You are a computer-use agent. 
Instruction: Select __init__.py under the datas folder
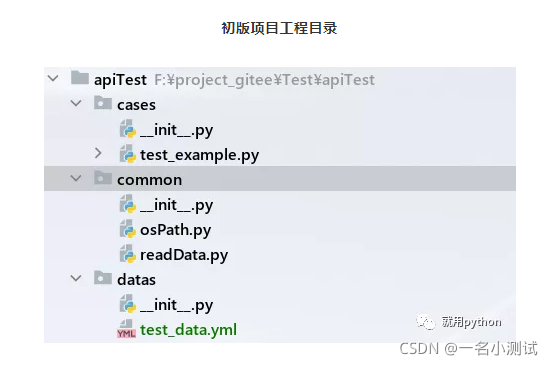point(176,305)
